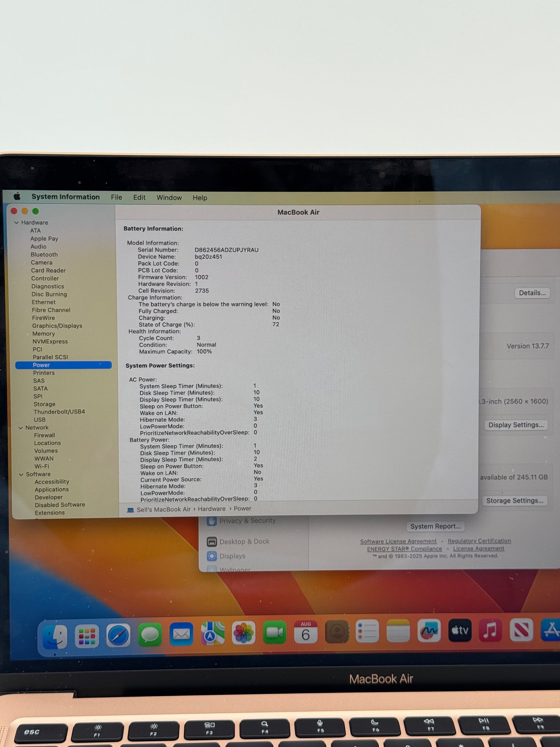Screen dimensions: 560x747
Task: Open Calendar showing AUG 6
Action: click(305, 632)
